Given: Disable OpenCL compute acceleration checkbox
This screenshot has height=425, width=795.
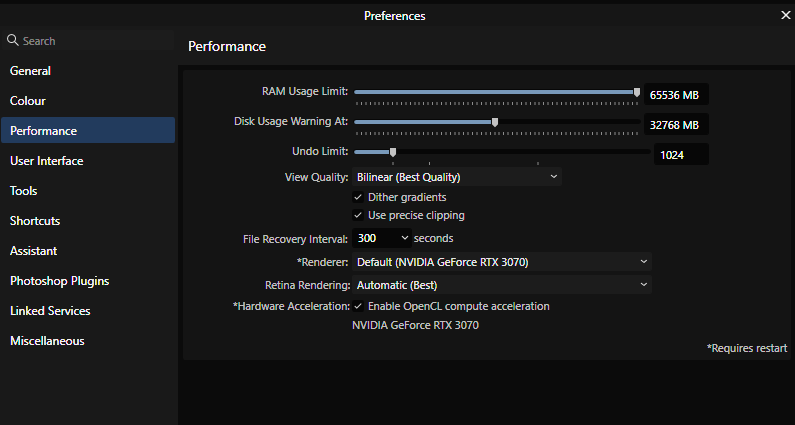Looking at the screenshot, I should pos(358,306).
